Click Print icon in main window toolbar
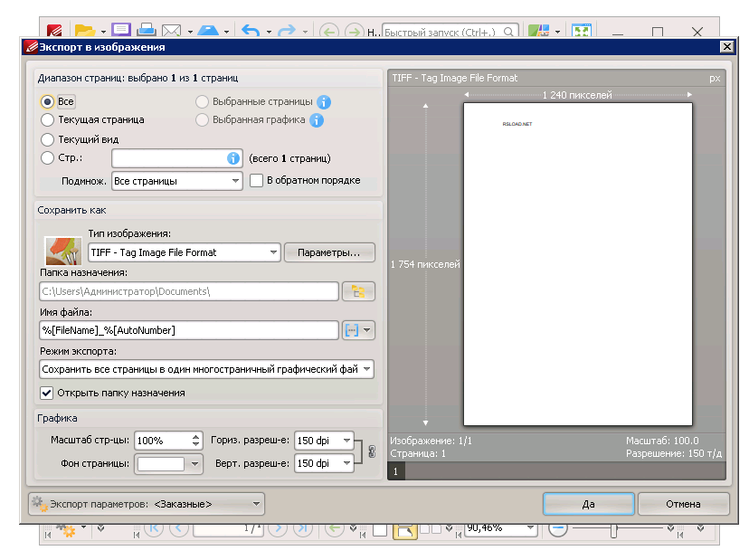Screen dimensions: 749x560 click(147, 30)
